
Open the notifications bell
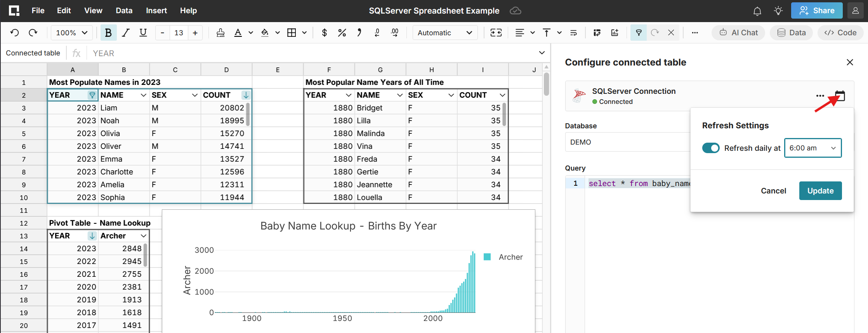(757, 11)
